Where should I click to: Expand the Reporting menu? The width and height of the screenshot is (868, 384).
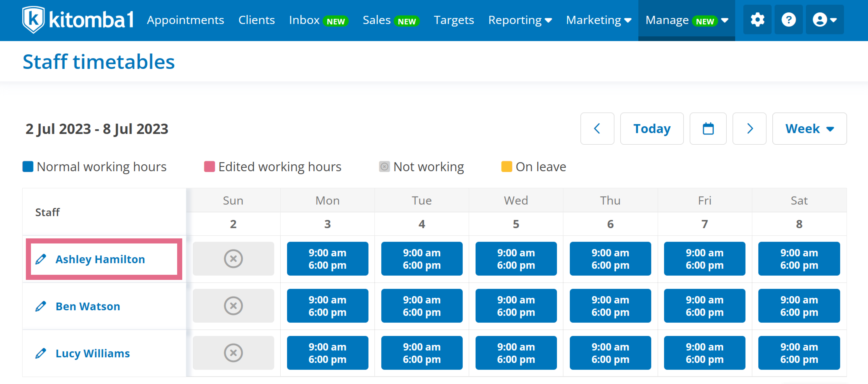point(520,20)
